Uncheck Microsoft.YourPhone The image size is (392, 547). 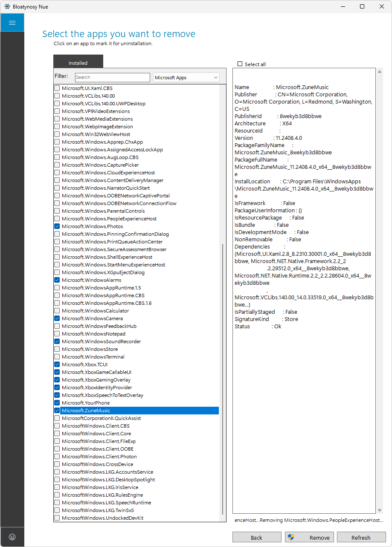(57, 403)
